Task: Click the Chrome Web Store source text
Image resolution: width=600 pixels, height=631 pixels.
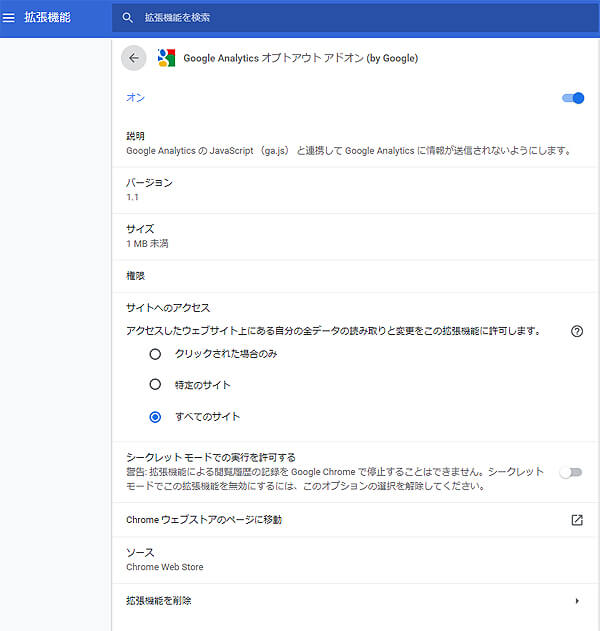Action: coord(165,567)
